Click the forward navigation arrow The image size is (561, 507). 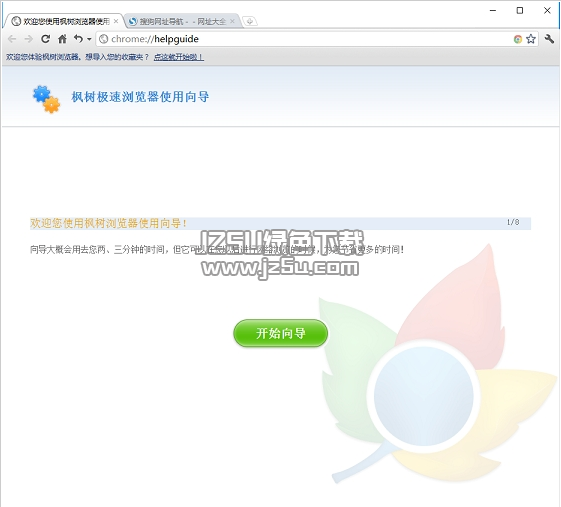click(29, 39)
